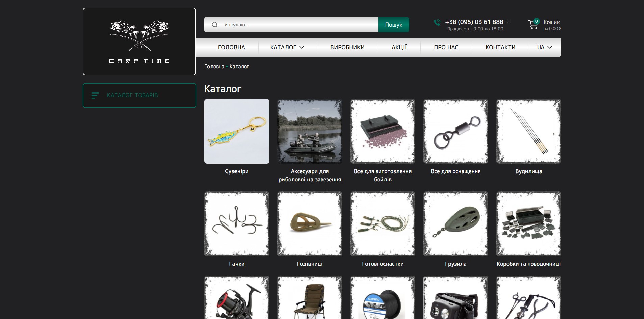Open the Сувеніри keychain thumbnail
The width and height of the screenshot is (644, 319).
[x=237, y=131]
